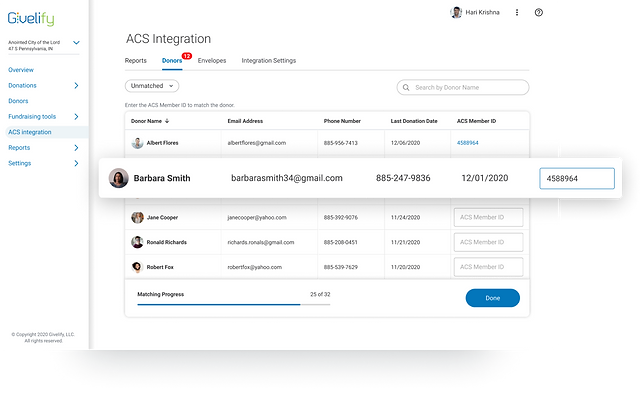
Task: Expand the Fundraising tools chevron
Action: pyautogui.click(x=76, y=117)
